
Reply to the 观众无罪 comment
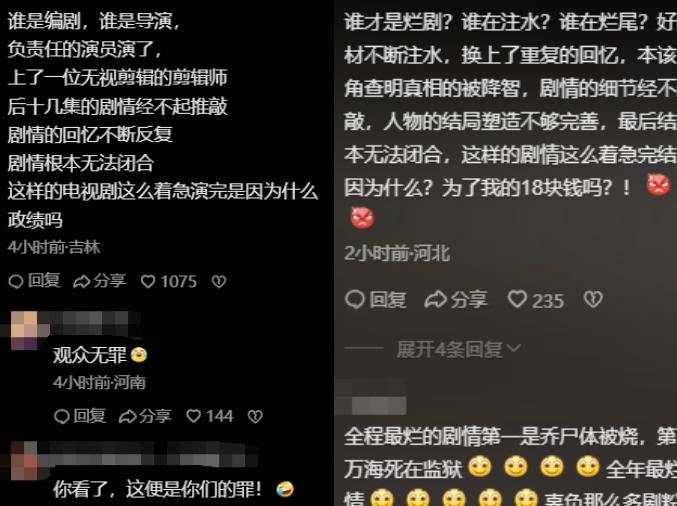[80, 416]
